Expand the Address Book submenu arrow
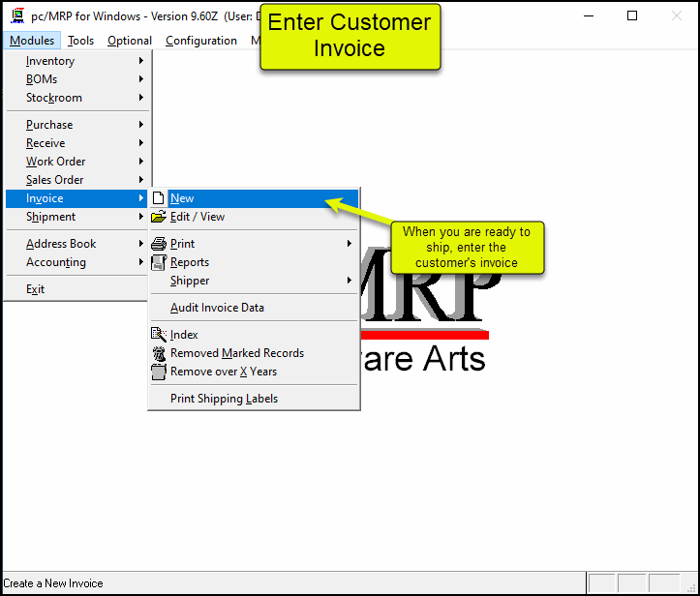The image size is (700, 596). (x=141, y=244)
